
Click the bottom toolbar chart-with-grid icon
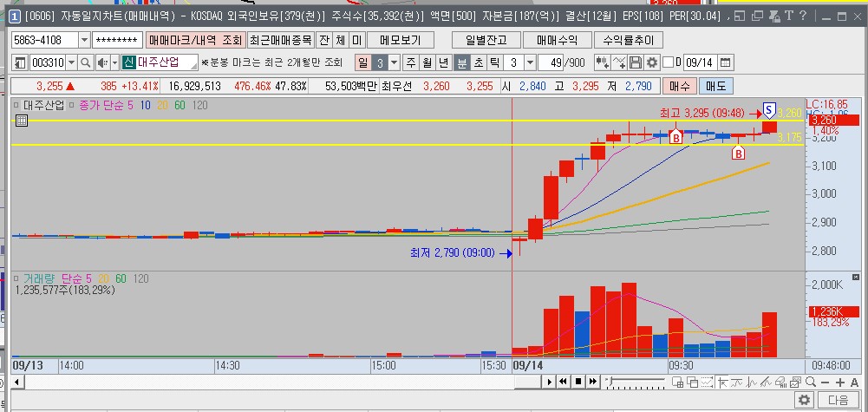(677, 382)
